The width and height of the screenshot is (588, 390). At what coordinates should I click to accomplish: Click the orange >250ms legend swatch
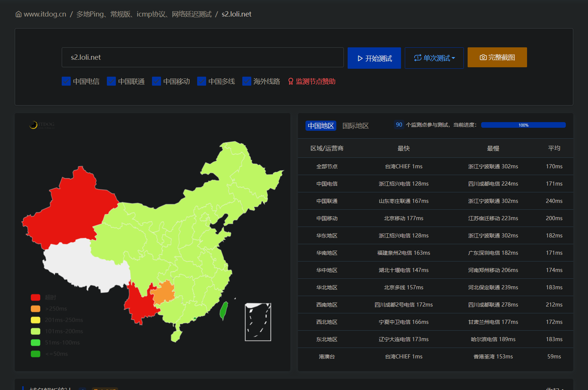[35, 309]
